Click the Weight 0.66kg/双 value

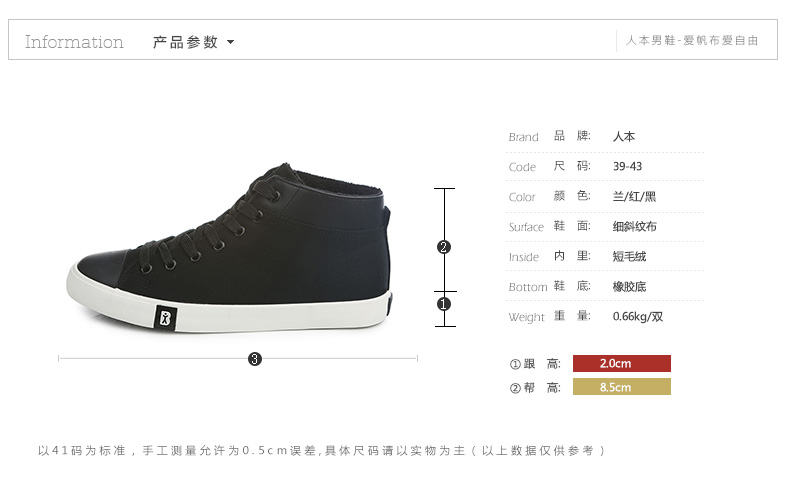(638, 317)
